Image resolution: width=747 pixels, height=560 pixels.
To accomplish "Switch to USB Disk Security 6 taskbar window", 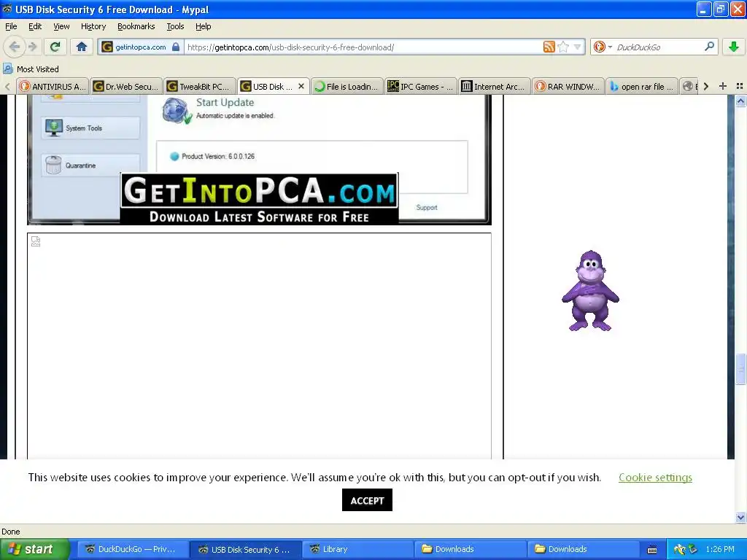I will coord(246,549).
